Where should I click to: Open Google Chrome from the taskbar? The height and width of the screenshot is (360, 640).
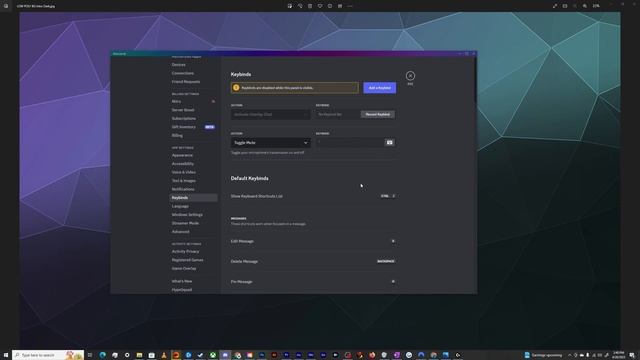(237, 355)
